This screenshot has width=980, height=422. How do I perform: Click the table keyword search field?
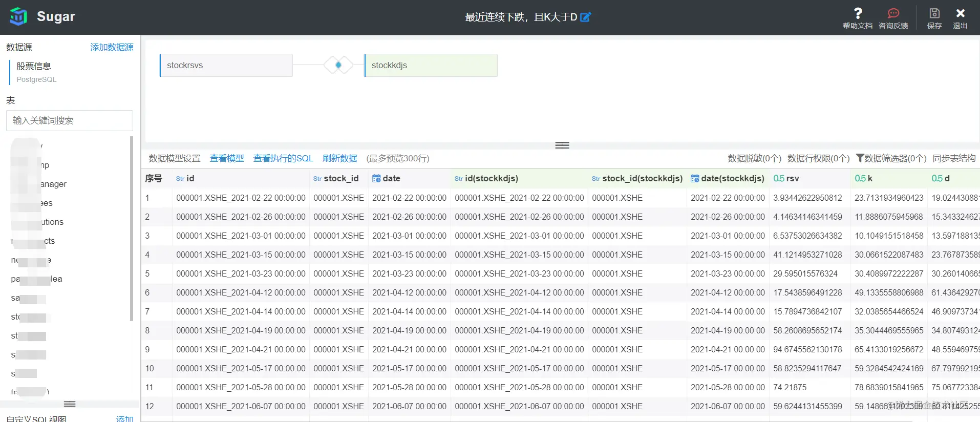(70, 120)
